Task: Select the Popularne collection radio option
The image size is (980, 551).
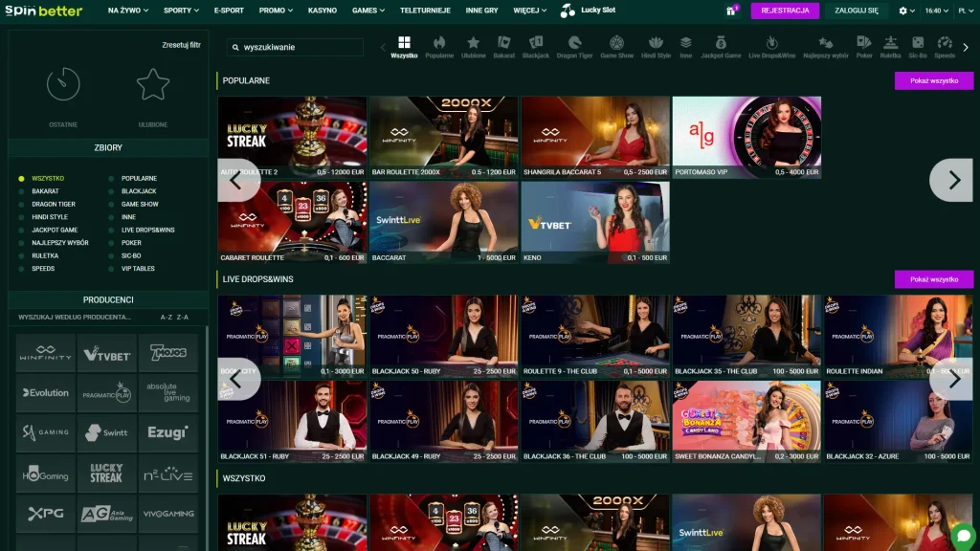Action: (111, 179)
